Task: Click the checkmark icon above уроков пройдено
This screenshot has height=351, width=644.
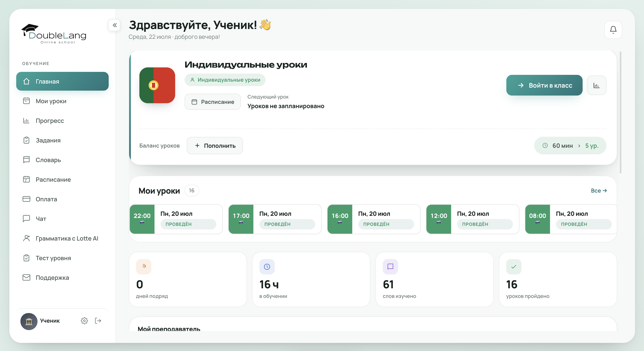Action: 514,266
